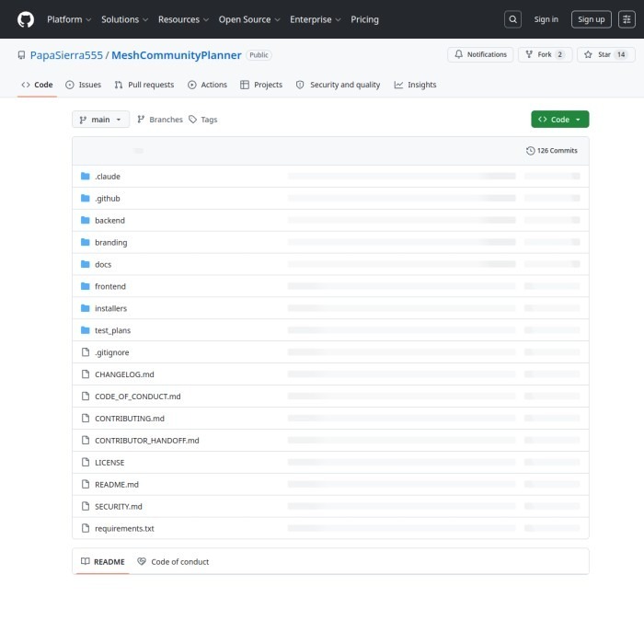644x644 pixels.
Task: Click the test_plans folder icon
Action: tap(85, 330)
